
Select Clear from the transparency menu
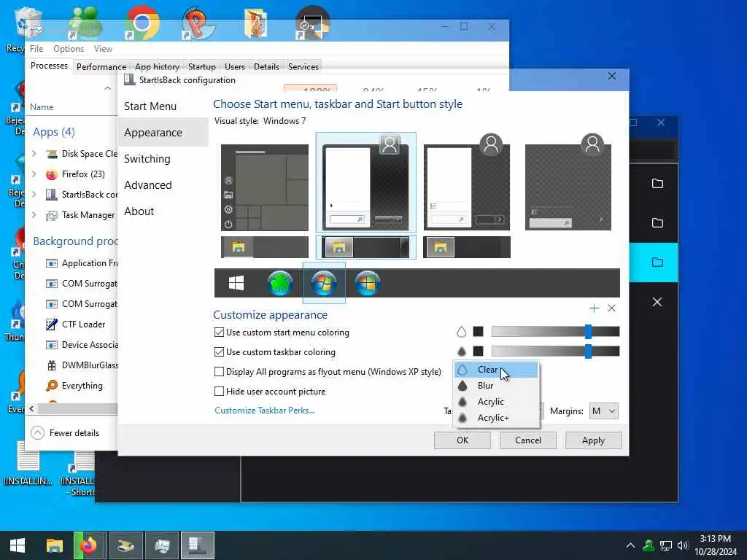(x=496, y=370)
